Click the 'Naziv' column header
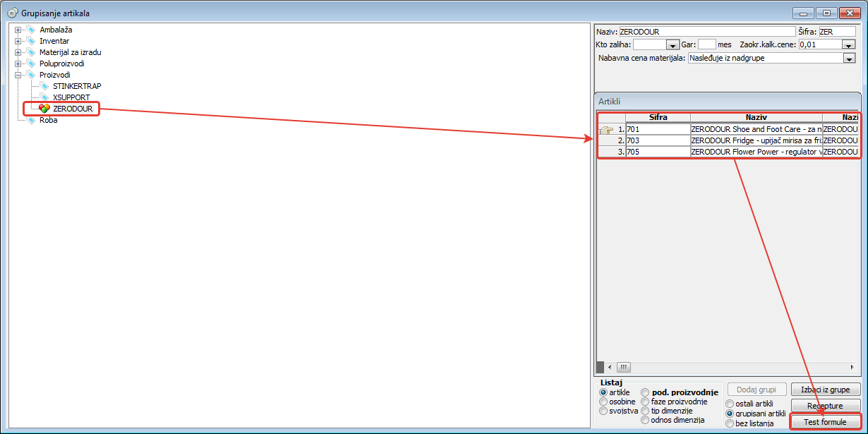 (x=756, y=117)
